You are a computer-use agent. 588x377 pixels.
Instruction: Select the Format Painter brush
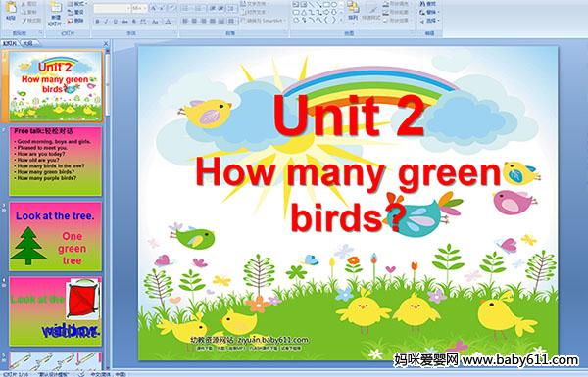pos(31,21)
